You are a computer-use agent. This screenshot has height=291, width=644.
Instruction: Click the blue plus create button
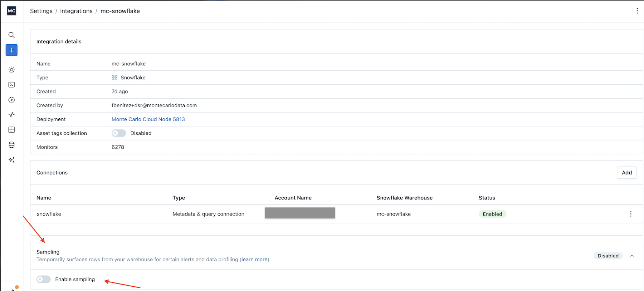pos(11,50)
